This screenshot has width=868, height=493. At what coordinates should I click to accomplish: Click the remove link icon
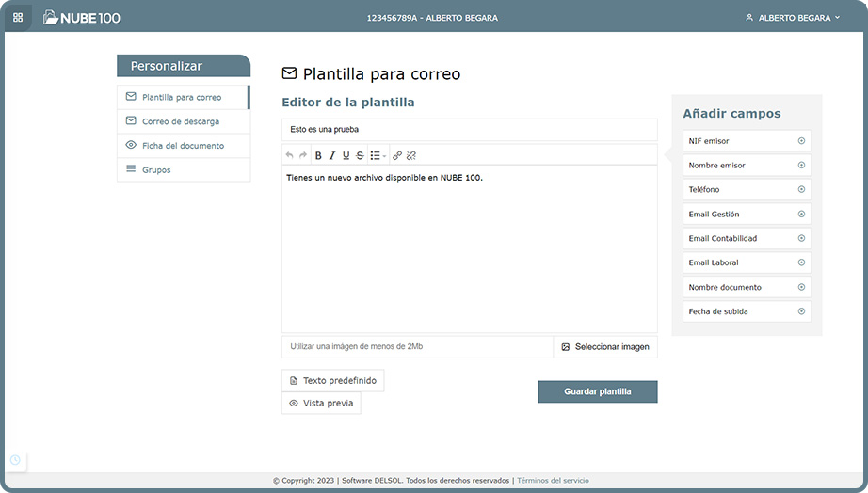(411, 155)
